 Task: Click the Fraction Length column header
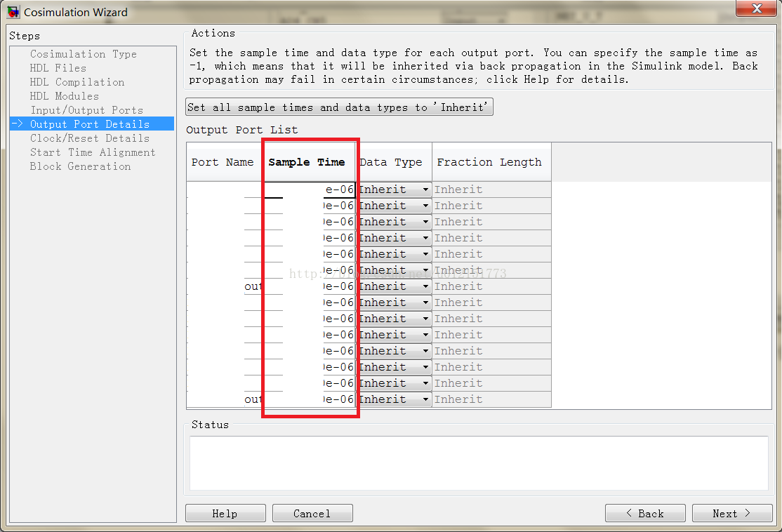click(x=492, y=162)
